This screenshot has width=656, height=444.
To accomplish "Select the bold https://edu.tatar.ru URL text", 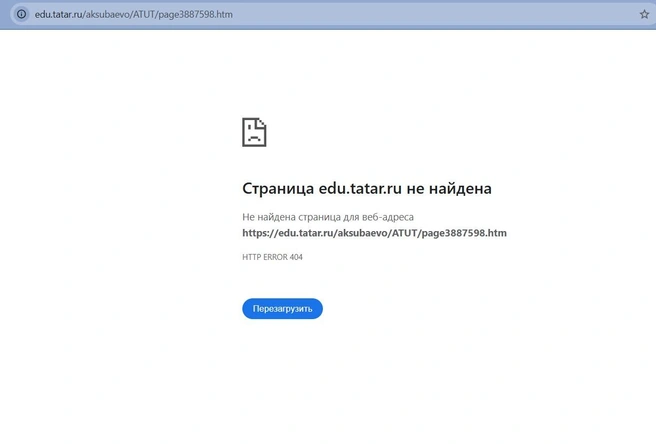I will (x=374, y=233).
